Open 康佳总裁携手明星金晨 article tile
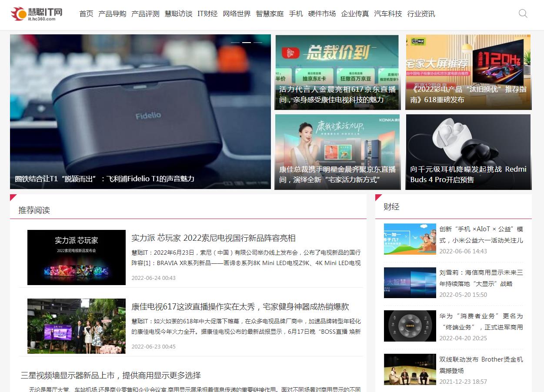 337,152
